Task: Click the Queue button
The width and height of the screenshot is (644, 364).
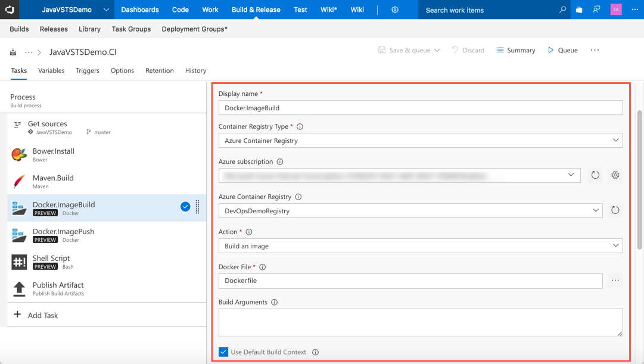Action: pos(562,50)
